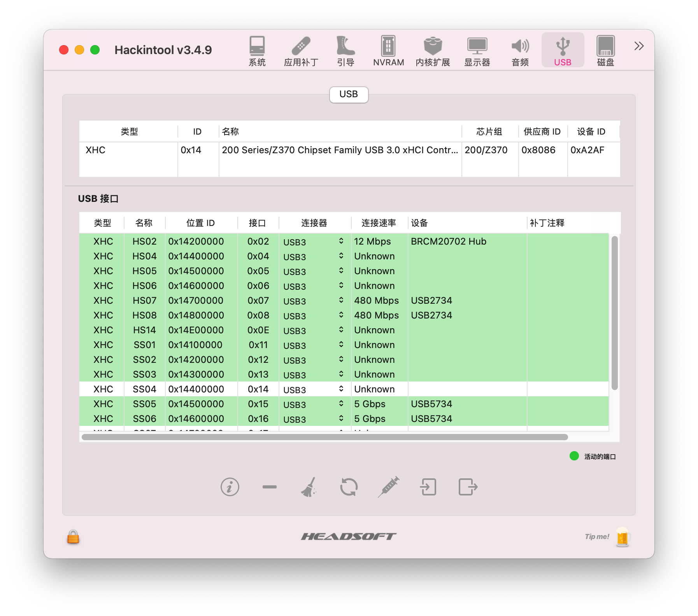This screenshot has height=616, width=698.
Task: Sort ports by 接口 column header
Action: point(257,223)
